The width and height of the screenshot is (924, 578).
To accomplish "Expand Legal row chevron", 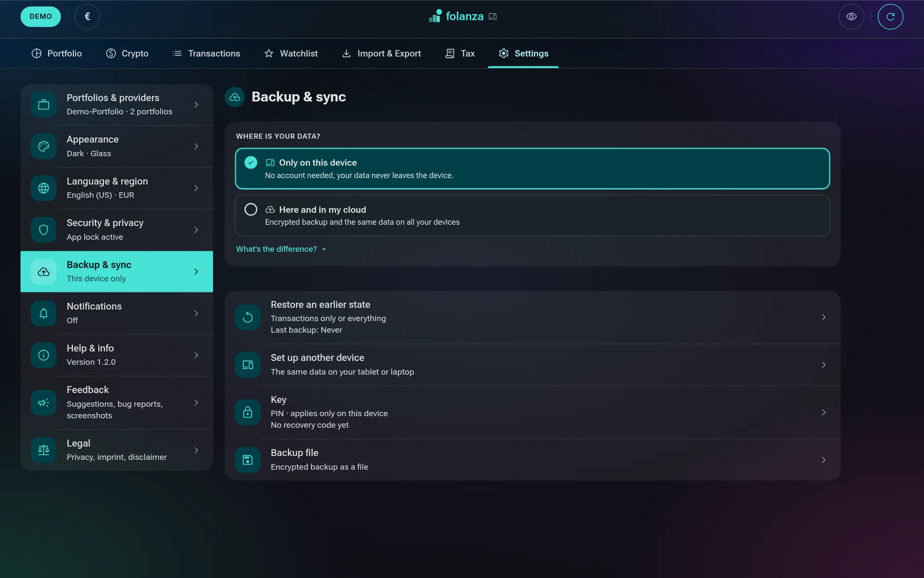I will pyautogui.click(x=196, y=450).
